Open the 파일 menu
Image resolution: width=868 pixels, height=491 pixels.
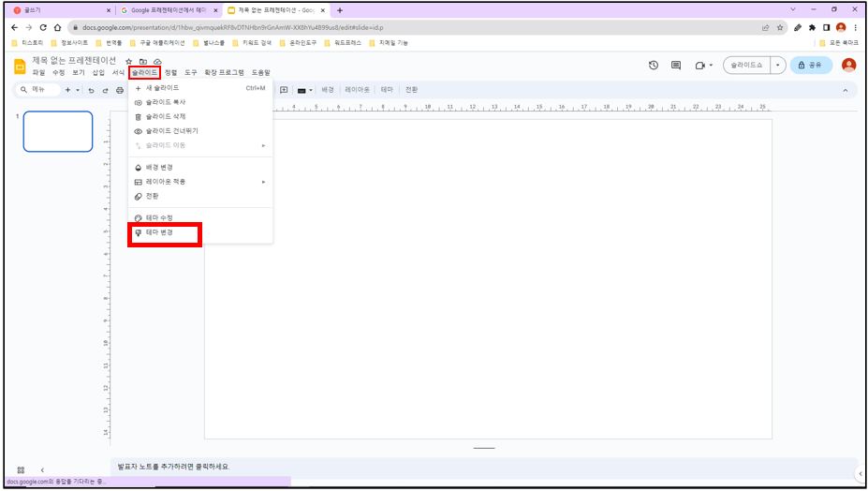pos(38,72)
